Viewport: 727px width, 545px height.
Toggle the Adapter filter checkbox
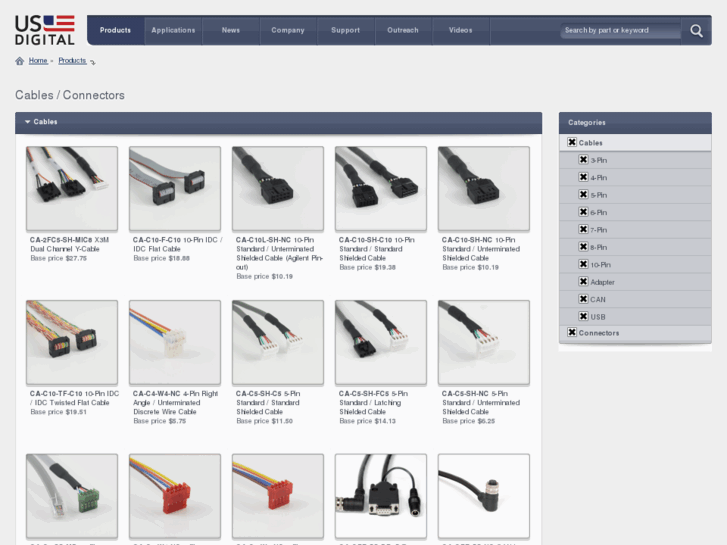click(583, 281)
